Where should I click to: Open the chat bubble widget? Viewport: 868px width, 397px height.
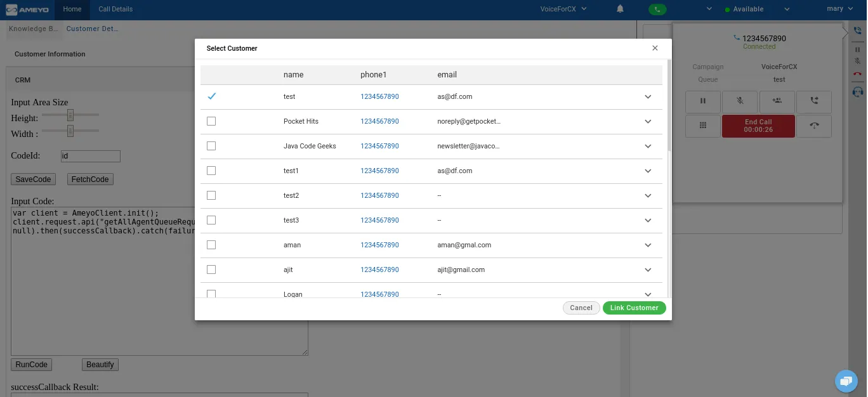coord(846,381)
